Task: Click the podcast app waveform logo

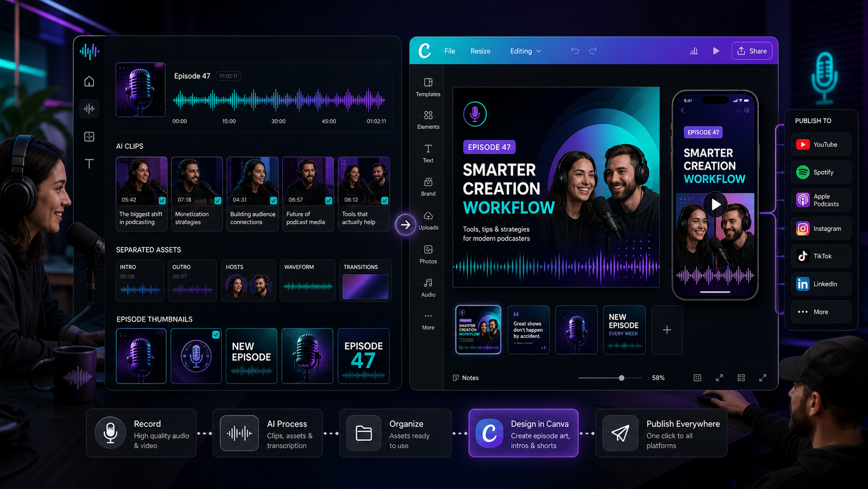Action: click(x=89, y=51)
